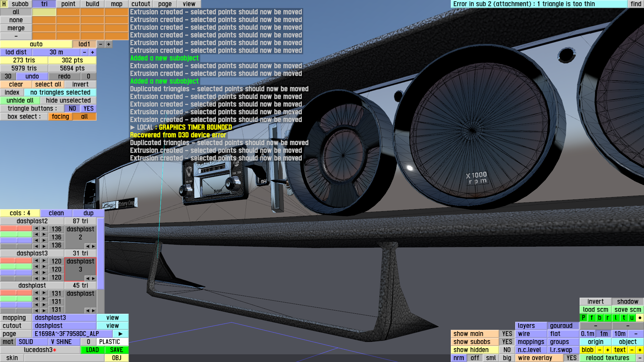Increase blob size with plus button
Image resolution: width=644 pixels, height=362 pixels.
(x=607, y=350)
